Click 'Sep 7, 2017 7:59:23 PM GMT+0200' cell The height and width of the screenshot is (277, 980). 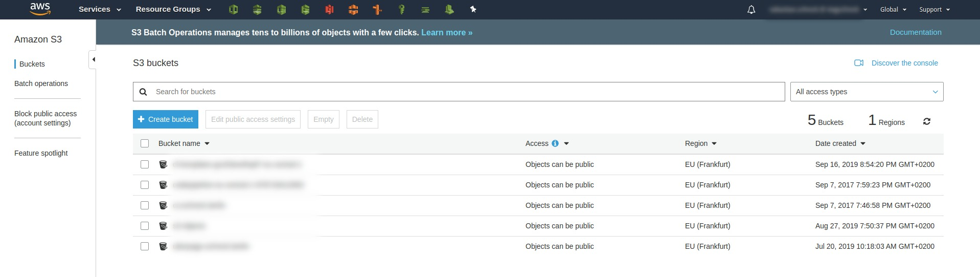tap(873, 185)
